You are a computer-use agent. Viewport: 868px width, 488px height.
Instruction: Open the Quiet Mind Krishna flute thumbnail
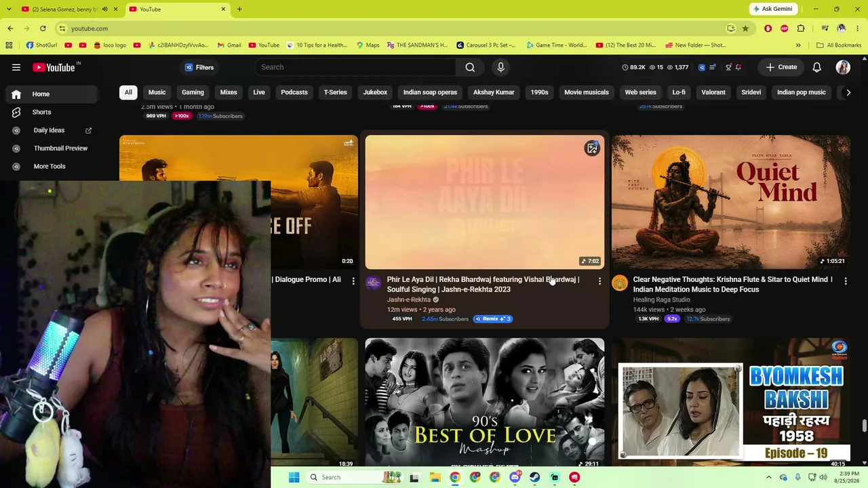pos(730,202)
